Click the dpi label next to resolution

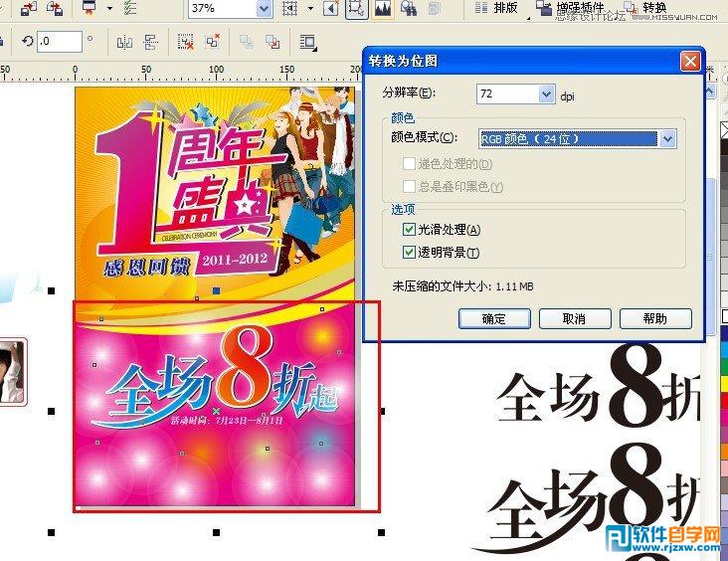tap(567, 96)
